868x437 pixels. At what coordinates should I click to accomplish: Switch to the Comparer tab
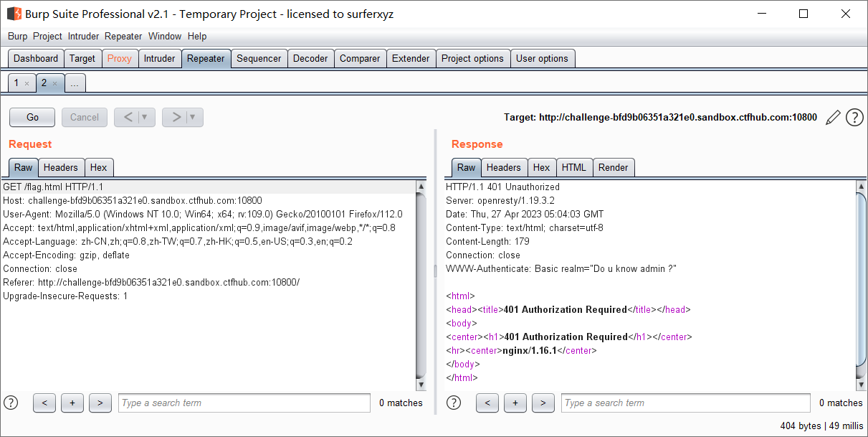360,59
